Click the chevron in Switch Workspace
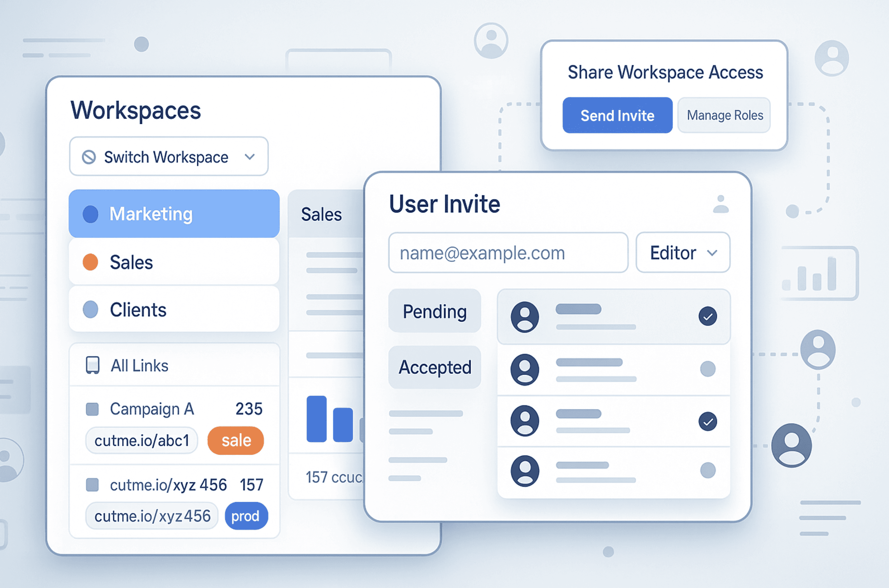 tap(250, 157)
